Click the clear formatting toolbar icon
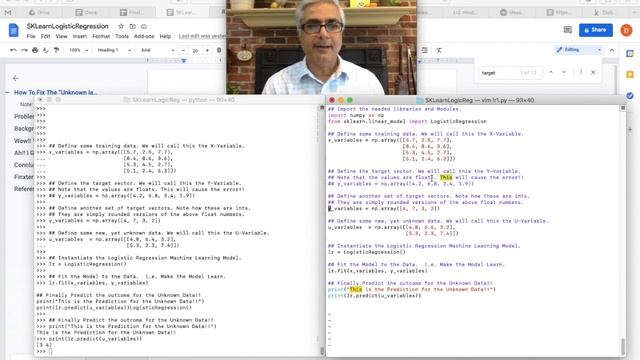640x360 pixels. coord(439,50)
